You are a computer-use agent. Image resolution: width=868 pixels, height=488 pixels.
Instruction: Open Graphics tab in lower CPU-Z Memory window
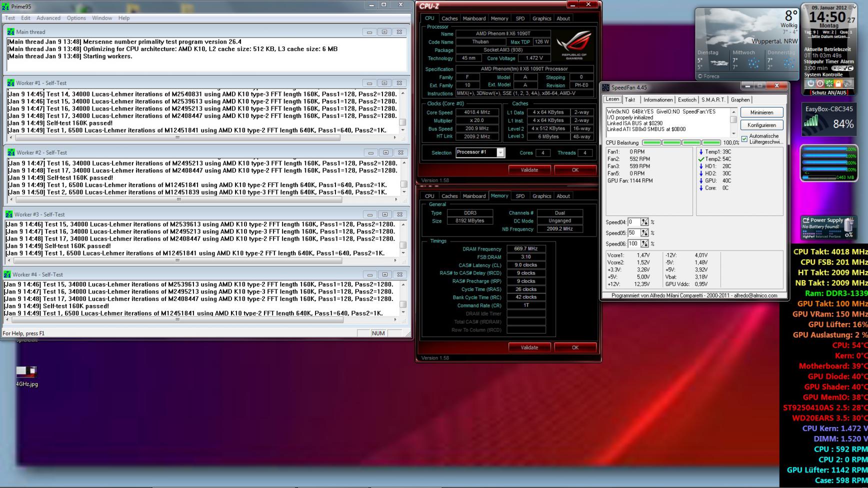541,196
